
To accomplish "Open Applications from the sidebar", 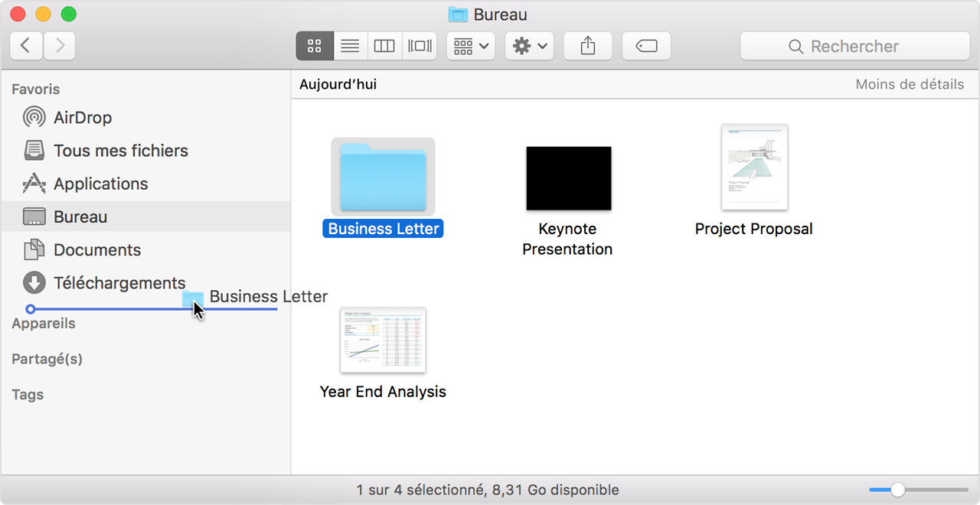I will [x=145, y=184].
